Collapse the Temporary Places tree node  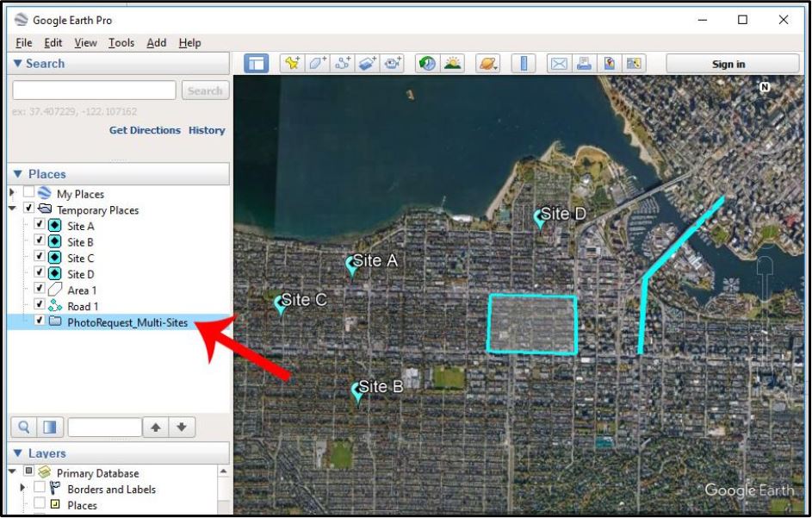coord(12,209)
